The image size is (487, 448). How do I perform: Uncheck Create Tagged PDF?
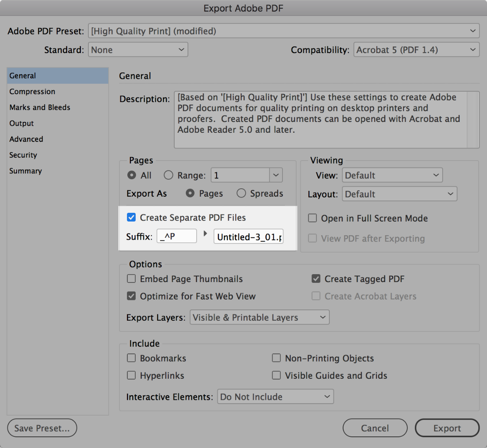[x=316, y=279]
